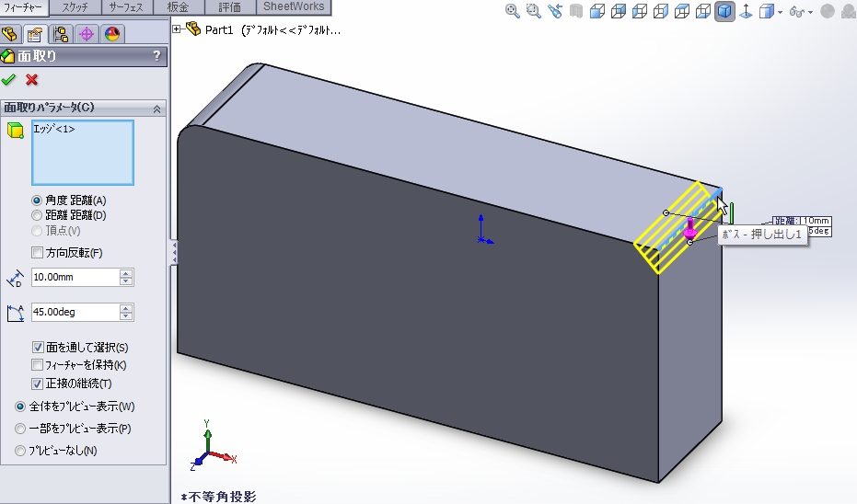This screenshot has height=504, width=857.
Task: Click the 10.00mm distance input field
Action: pos(75,277)
